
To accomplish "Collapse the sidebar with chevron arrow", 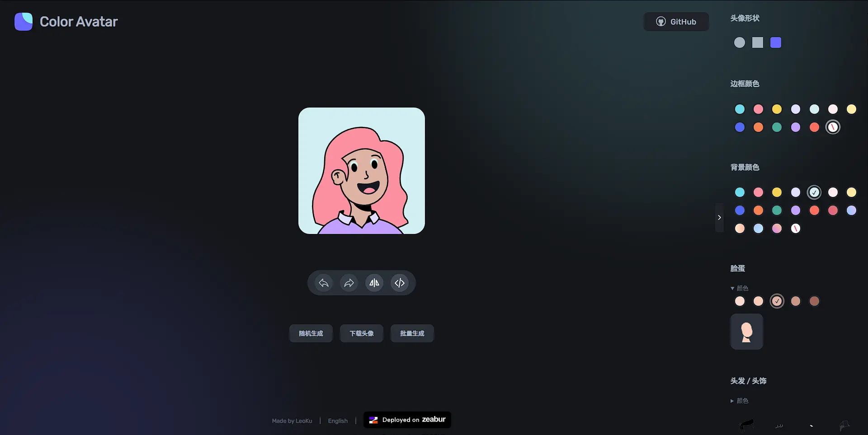I will 719,217.
